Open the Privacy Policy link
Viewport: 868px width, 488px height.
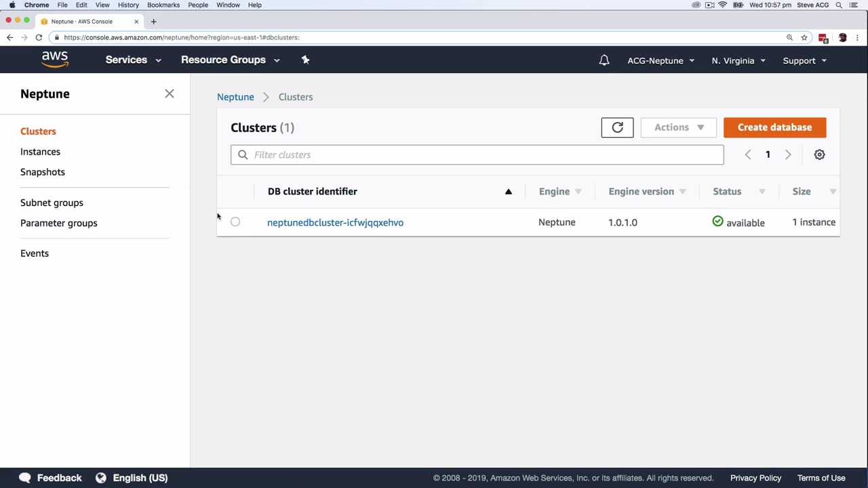pyautogui.click(x=755, y=478)
